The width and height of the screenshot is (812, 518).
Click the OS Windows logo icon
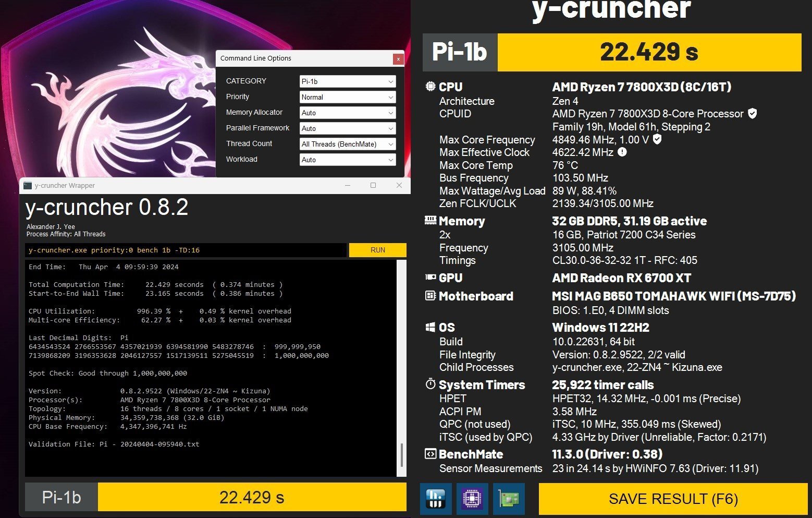pos(430,327)
